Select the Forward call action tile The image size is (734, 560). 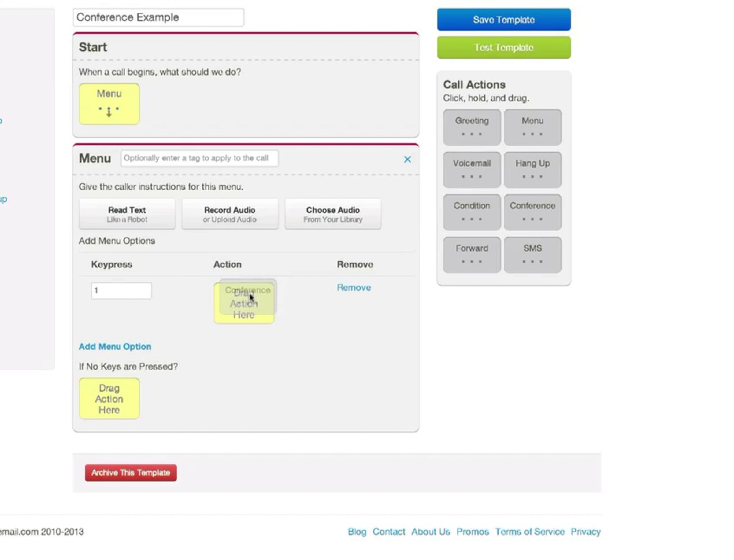(x=472, y=255)
